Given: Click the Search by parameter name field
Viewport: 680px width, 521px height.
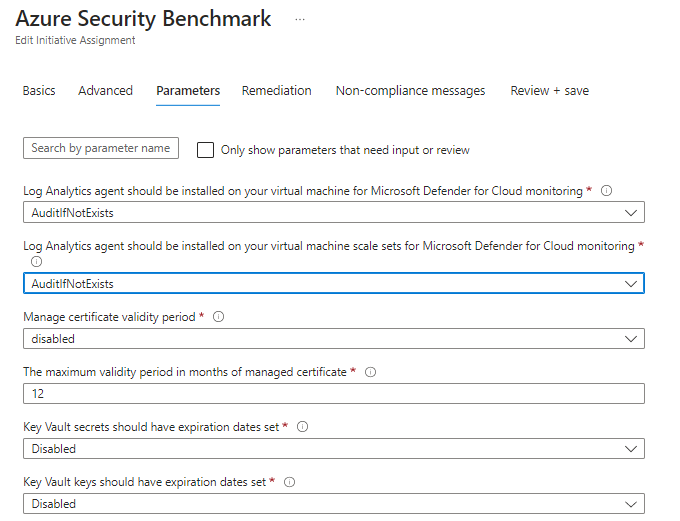Looking at the screenshot, I should pos(101,148).
